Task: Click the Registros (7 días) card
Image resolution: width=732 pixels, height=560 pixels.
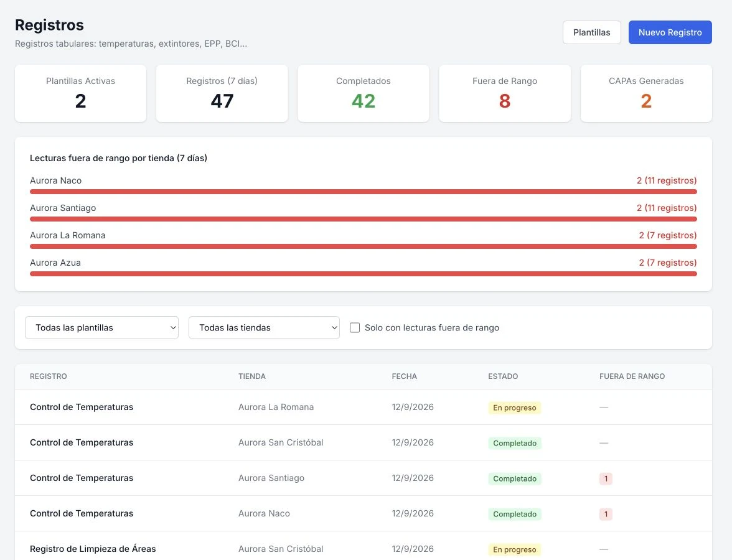Action: (222, 93)
